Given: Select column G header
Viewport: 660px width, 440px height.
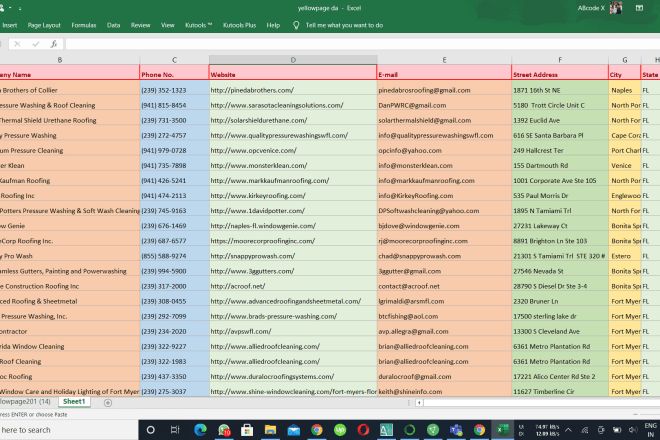Looking at the screenshot, I should pyautogui.click(x=625, y=60).
